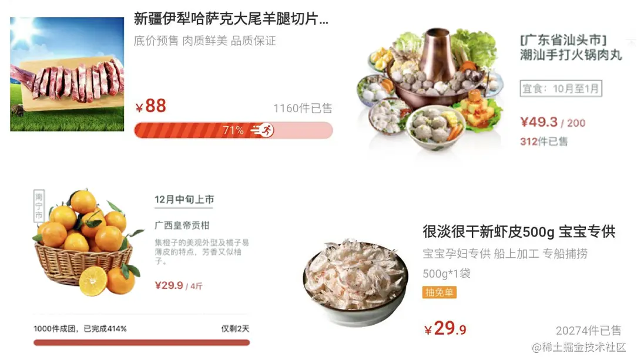Open the lamb leg slices product image

pyautogui.click(x=67, y=74)
